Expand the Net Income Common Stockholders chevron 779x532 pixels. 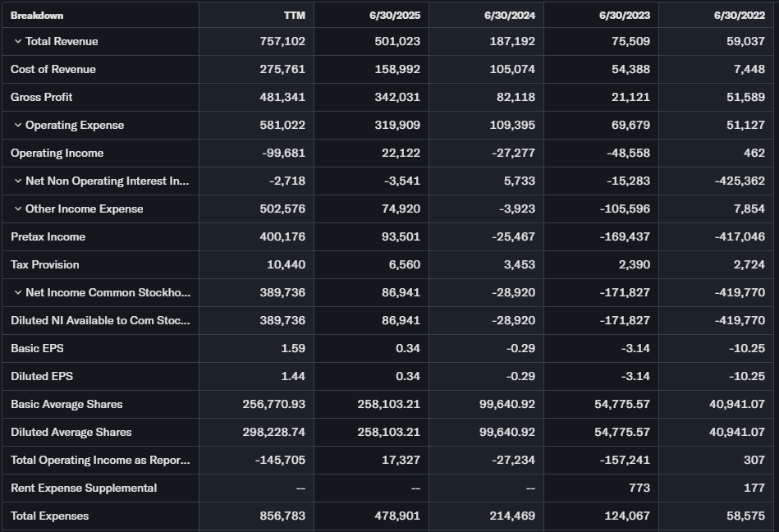(x=18, y=293)
